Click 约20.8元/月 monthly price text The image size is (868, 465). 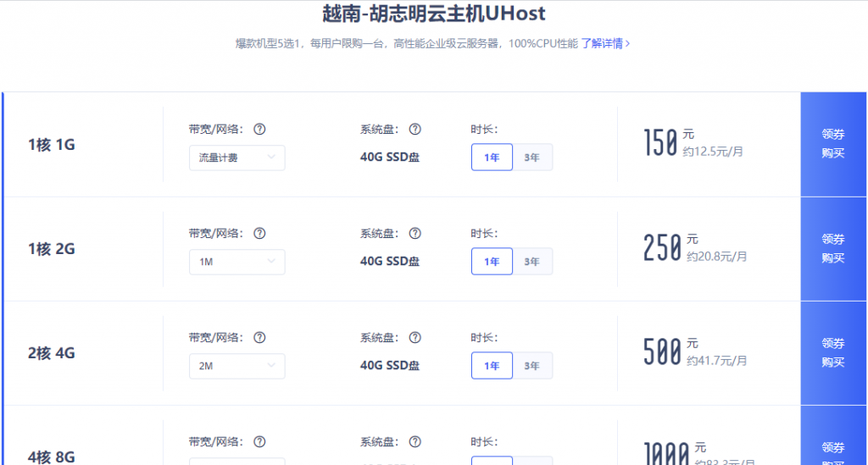pos(717,257)
